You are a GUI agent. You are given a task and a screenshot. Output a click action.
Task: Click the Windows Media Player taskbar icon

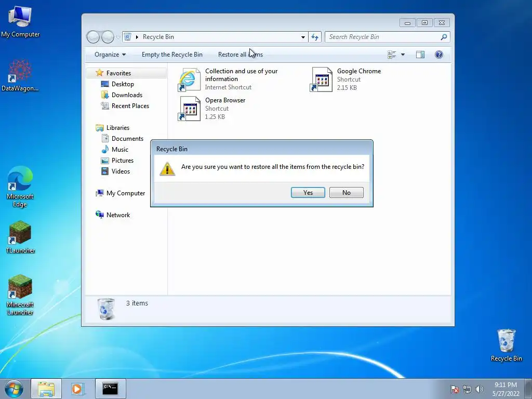[x=77, y=389]
